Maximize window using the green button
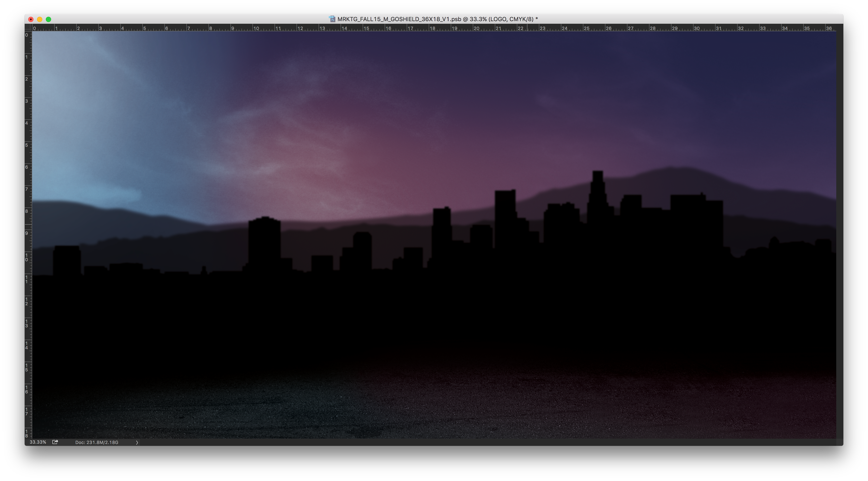 (49, 19)
